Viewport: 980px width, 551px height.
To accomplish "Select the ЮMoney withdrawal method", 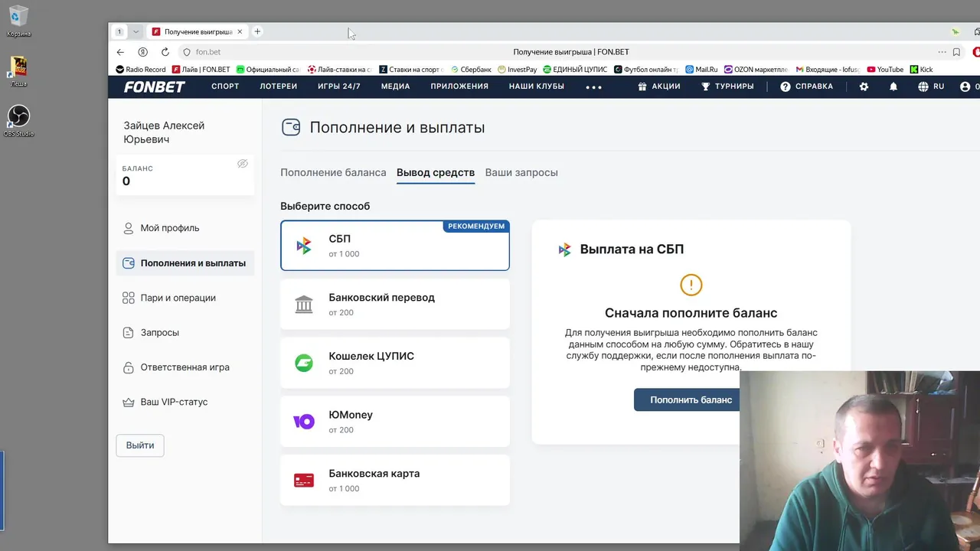I will tap(395, 421).
